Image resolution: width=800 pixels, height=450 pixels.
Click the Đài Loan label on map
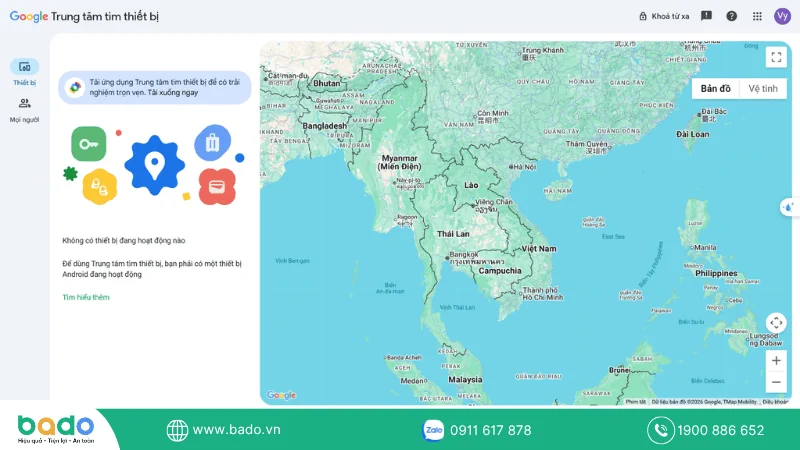point(692,134)
